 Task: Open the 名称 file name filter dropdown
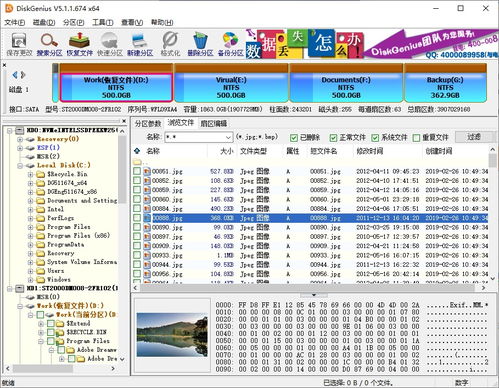tap(228, 137)
